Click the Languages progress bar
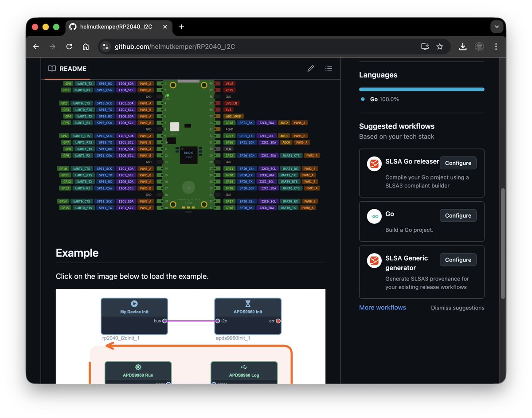The width and height of the screenshot is (532, 418). coord(422,90)
